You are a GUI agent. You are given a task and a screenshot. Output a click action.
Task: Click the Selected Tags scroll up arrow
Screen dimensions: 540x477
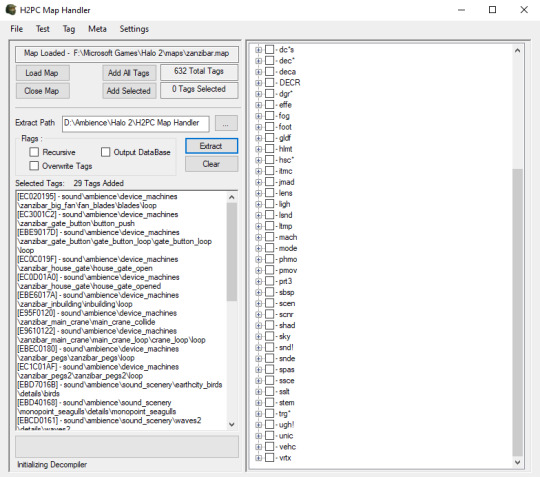click(232, 197)
